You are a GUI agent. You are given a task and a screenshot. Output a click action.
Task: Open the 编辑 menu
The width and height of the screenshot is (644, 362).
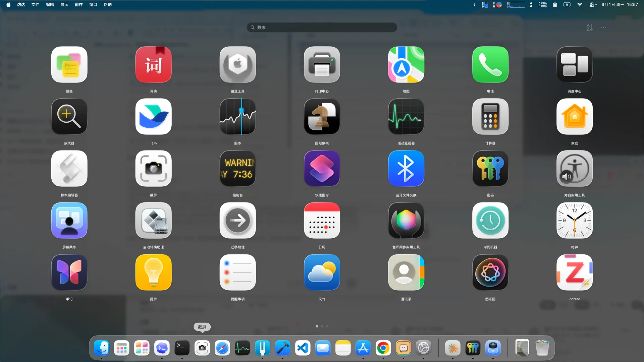point(50,5)
